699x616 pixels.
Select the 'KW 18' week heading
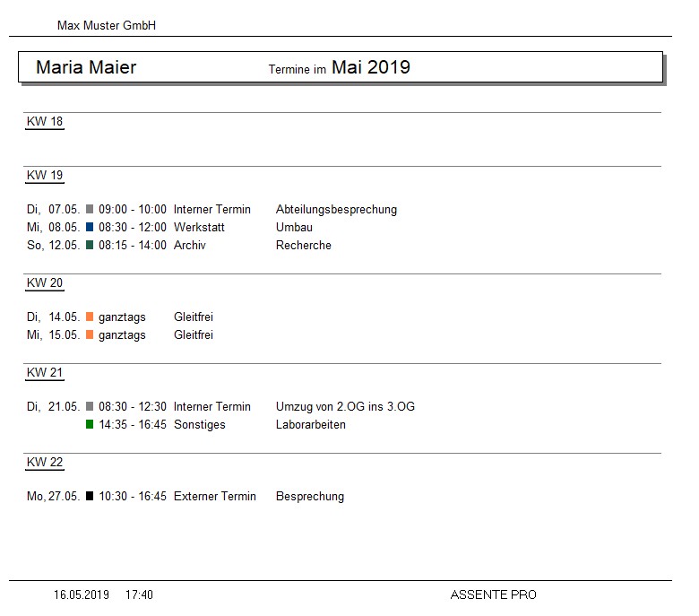45,121
